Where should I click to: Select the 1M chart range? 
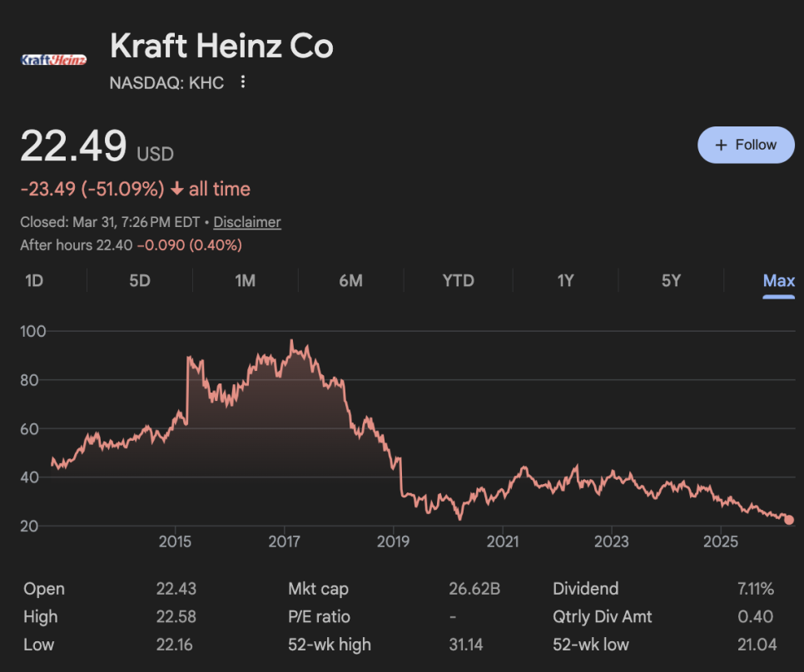pyautogui.click(x=245, y=280)
